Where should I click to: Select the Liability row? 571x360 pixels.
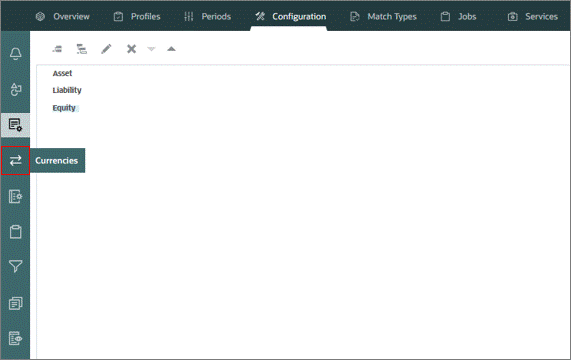pos(67,90)
